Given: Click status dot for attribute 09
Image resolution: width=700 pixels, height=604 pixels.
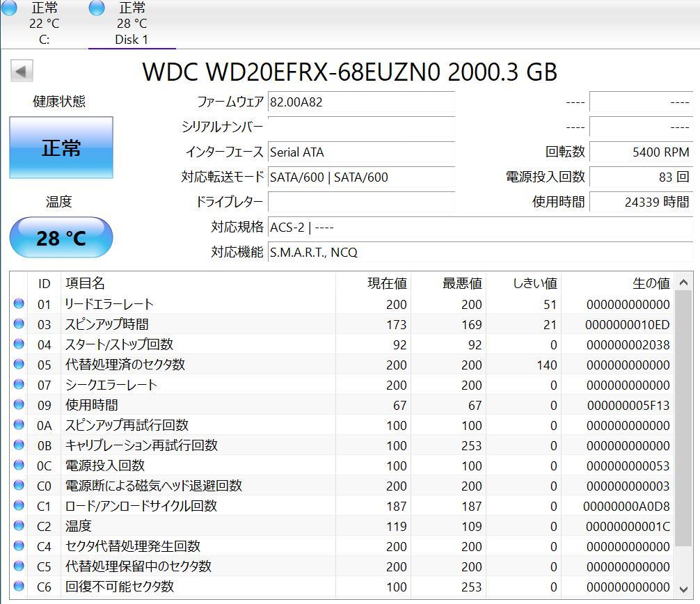Looking at the screenshot, I should [x=19, y=404].
